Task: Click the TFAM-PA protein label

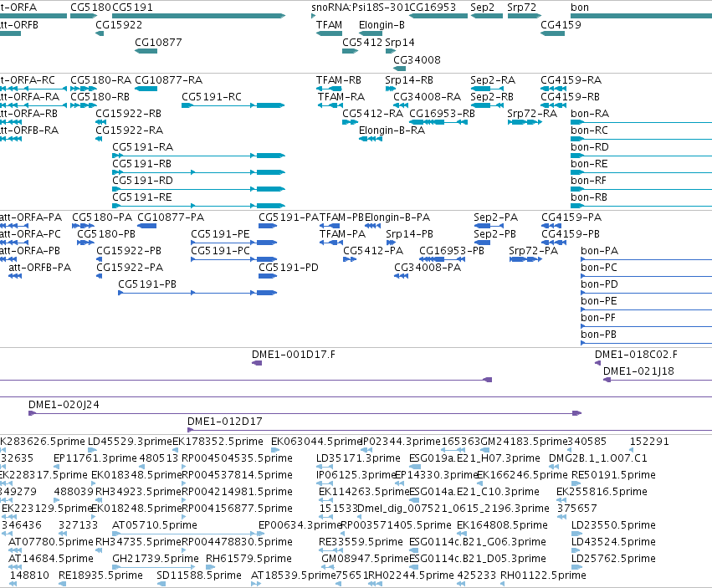Action: (342, 234)
